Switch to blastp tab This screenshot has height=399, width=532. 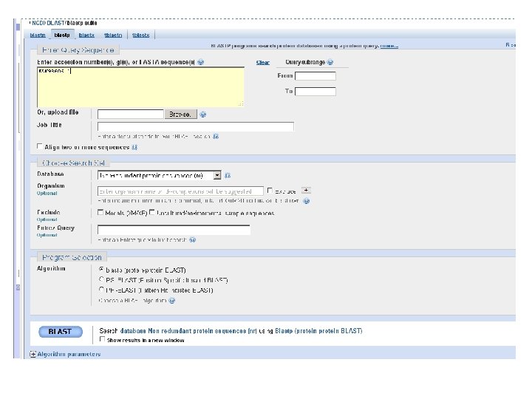click(62, 35)
